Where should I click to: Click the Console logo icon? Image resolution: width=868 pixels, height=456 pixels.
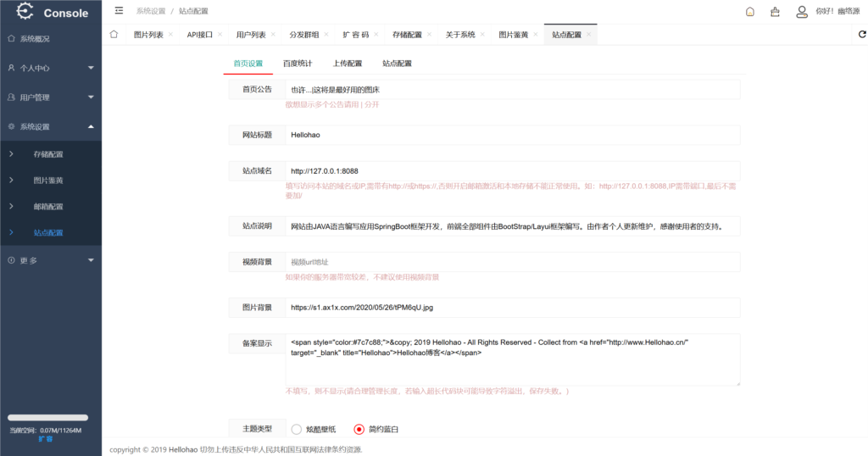tap(25, 12)
